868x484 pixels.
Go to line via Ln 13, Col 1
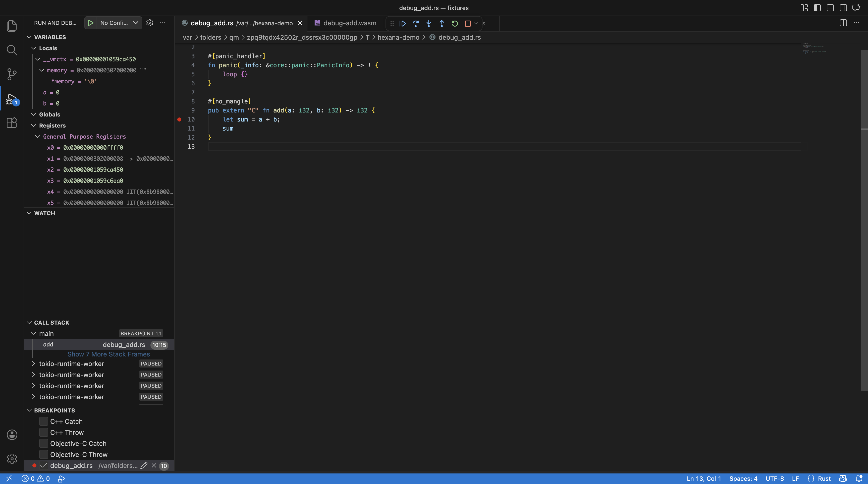(703, 478)
